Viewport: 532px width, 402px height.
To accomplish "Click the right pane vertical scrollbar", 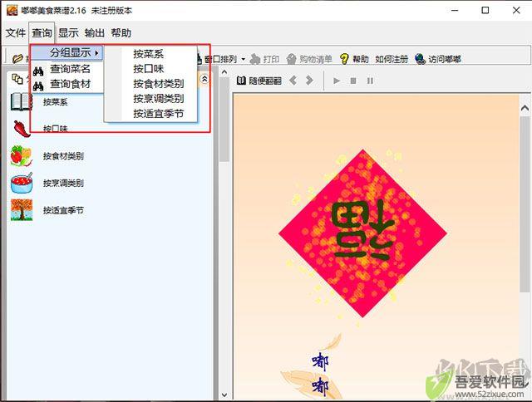I will tap(525, 204).
